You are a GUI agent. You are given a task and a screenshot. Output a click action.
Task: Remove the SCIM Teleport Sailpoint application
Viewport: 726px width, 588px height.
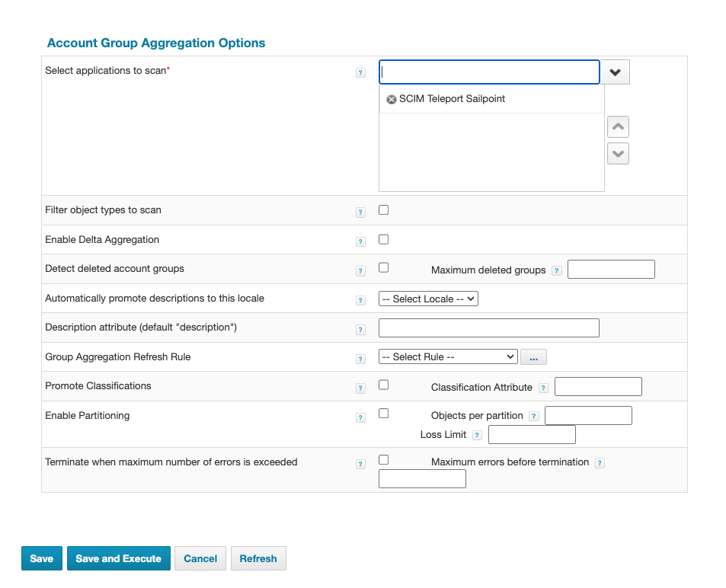click(391, 99)
